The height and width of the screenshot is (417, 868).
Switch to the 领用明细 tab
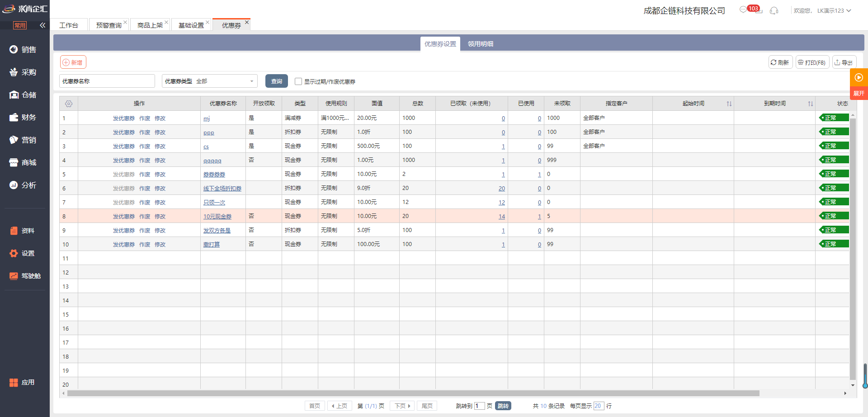[480, 44]
